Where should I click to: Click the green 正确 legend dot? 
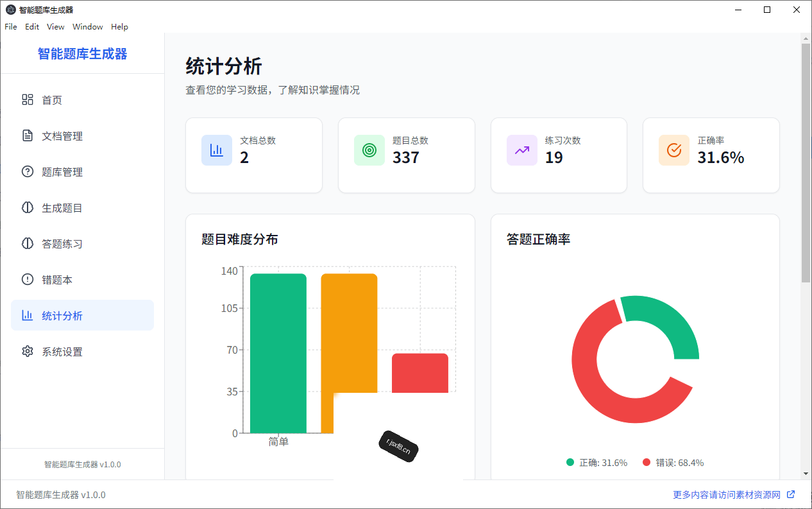click(x=570, y=462)
